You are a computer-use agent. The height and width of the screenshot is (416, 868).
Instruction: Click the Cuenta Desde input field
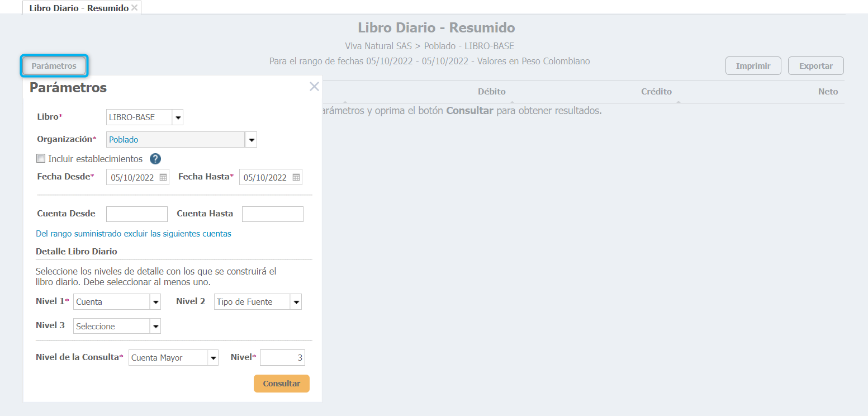coord(137,214)
